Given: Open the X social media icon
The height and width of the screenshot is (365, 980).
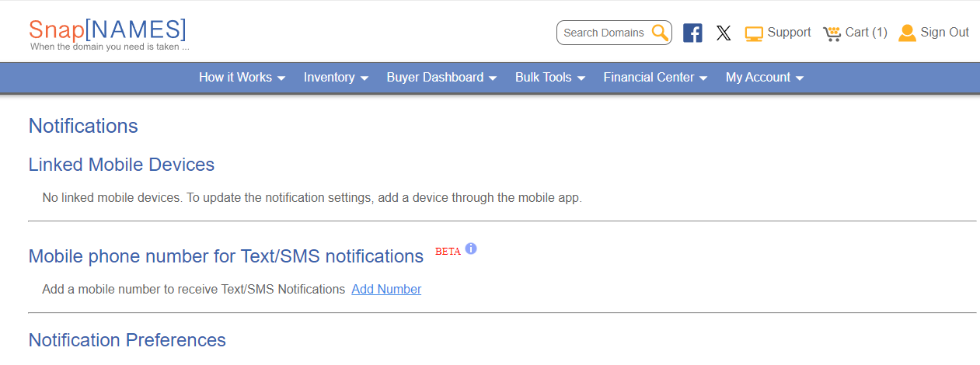Looking at the screenshot, I should [x=724, y=33].
